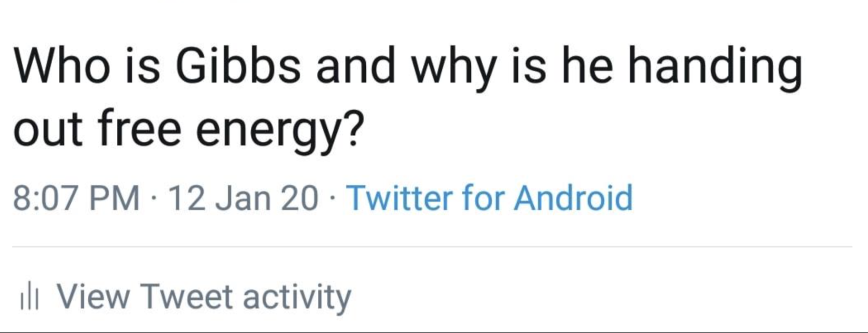Click the 8:07 PM timestamp
Image resolution: width=868 pixels, height=333 pixels.
pos(76,198)
